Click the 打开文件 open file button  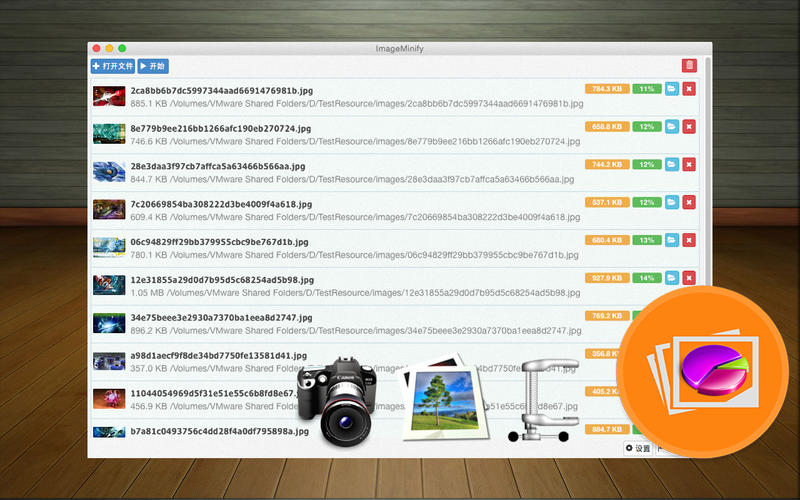coord(113,66)
